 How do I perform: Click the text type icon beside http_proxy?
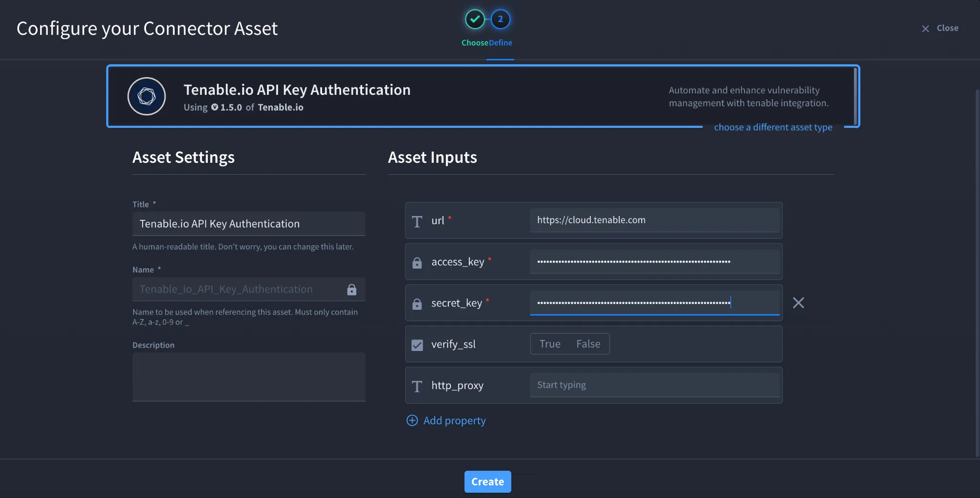point(417,386)
